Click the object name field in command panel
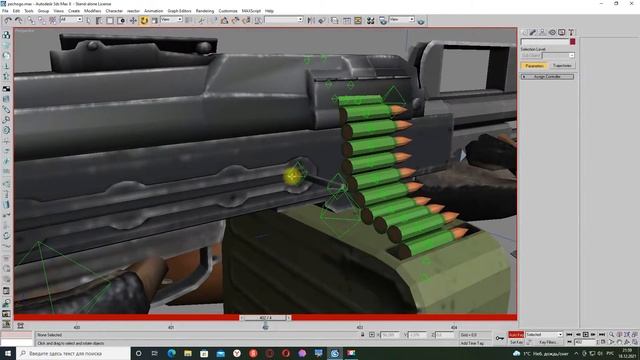This screenshot has height=360, width=640. click(545, 42)
